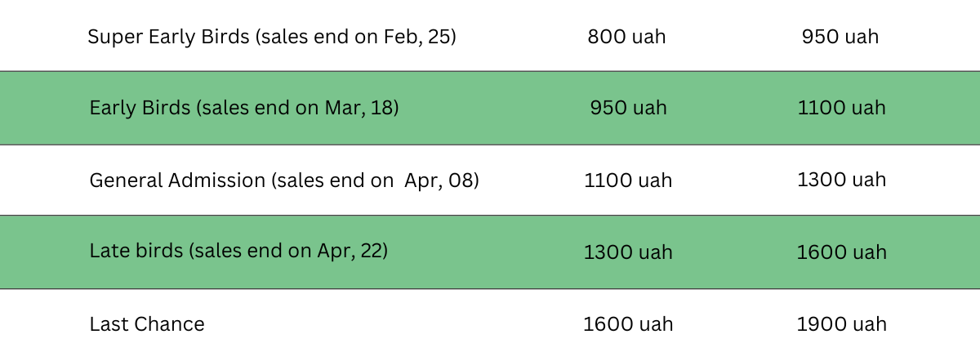Click the Last Chance ticket name

click(147, 324)
